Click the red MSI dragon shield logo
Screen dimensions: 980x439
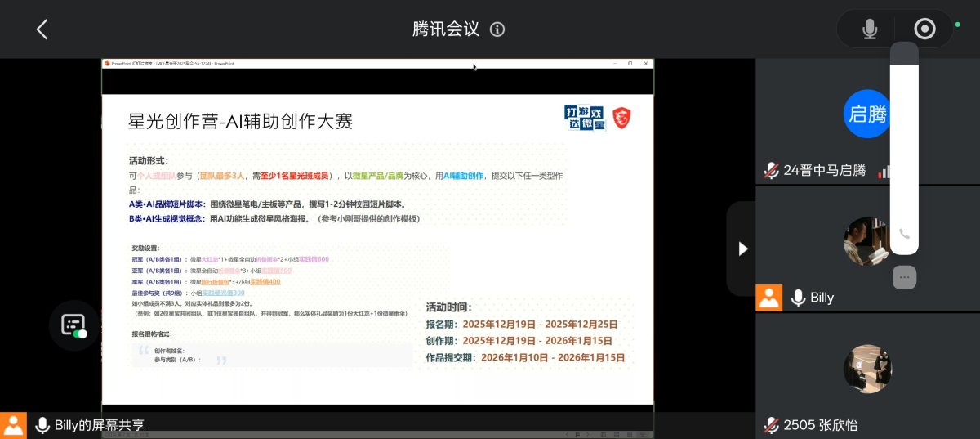tap(621, 118)
